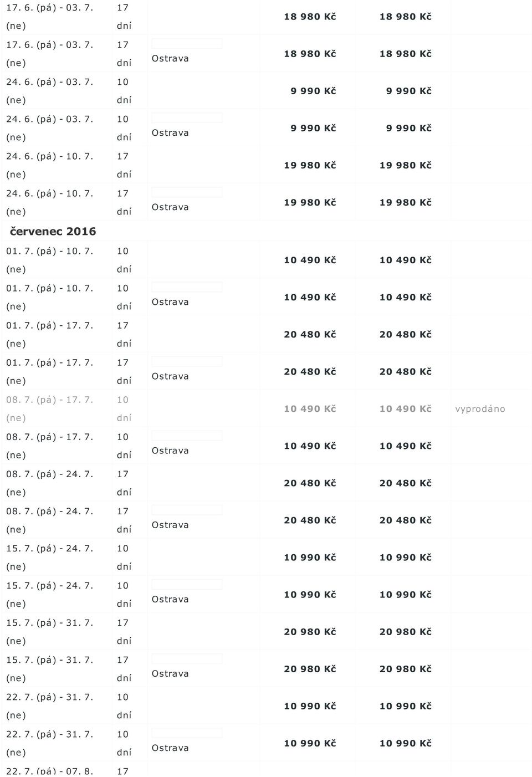This screenshot has height=777, width=532.
Task: Click the vyprodáno sold-out label
Action: (480, 409)
